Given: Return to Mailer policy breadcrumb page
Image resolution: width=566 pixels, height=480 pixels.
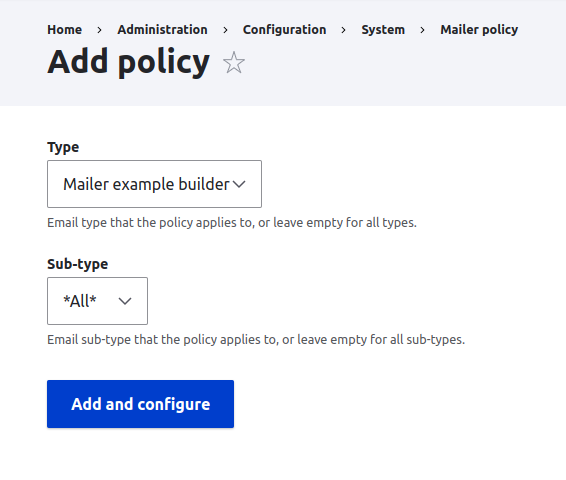Looking at the screenshot, I should tap(479, 30).
